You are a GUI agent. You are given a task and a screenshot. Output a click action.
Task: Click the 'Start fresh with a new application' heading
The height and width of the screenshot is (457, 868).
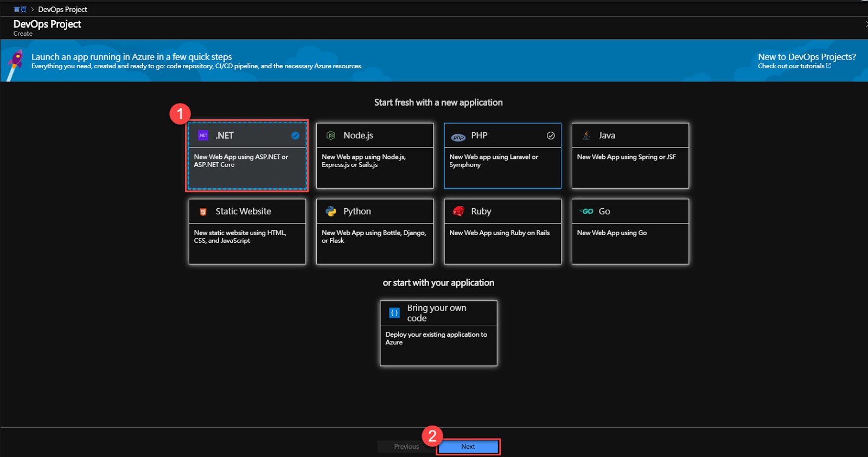coord(438,102)
